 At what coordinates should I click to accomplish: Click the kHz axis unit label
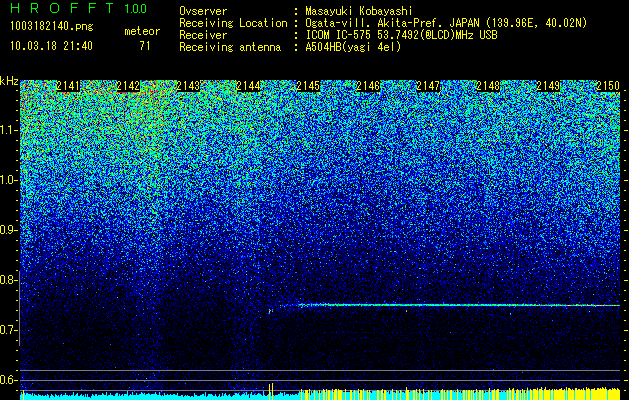(x=9, y=81)
